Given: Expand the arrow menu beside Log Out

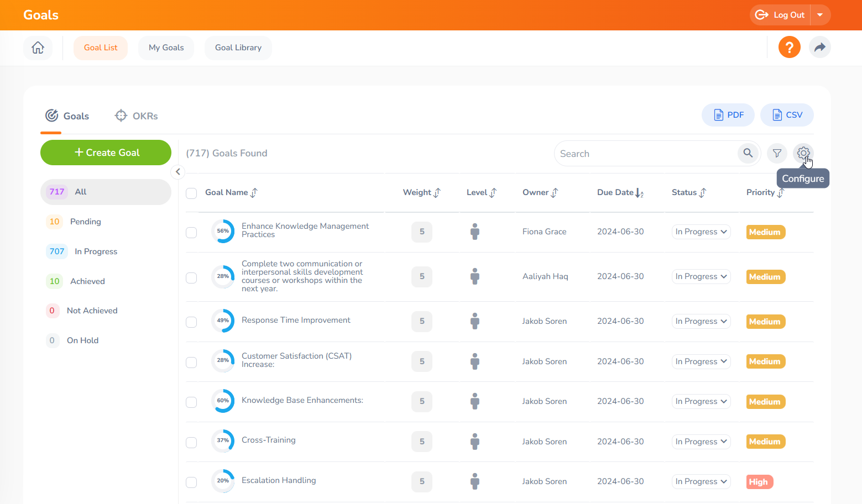Looking at the screenshot, I should click(821, 15).
